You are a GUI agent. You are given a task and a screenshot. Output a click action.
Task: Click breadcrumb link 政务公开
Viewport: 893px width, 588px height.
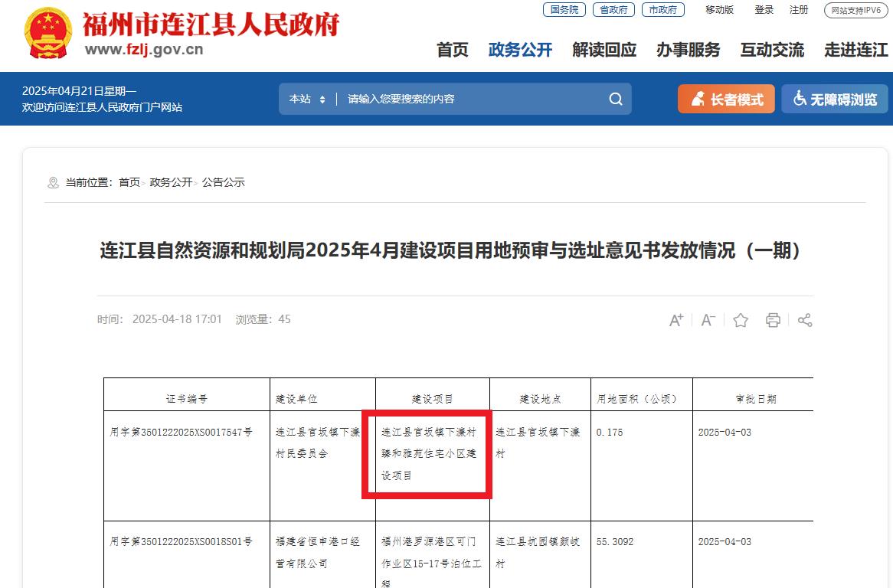point(171,182)
